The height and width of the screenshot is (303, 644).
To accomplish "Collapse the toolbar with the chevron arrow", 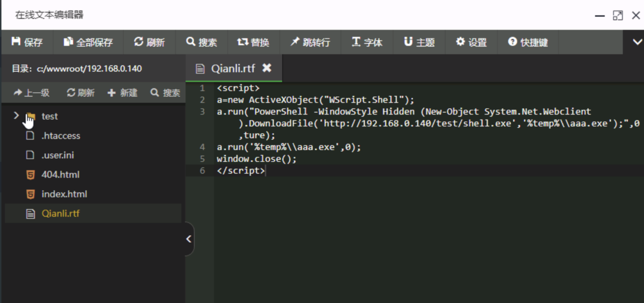I will (x=637, y=42).
